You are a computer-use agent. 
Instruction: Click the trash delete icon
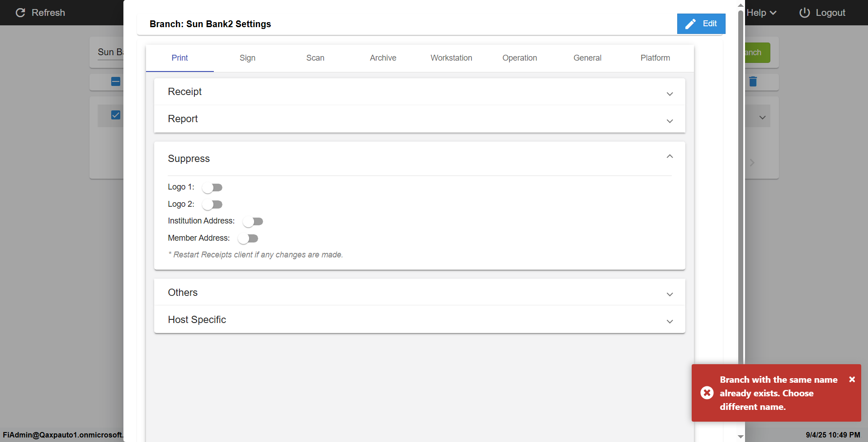[x=753, y=81]
